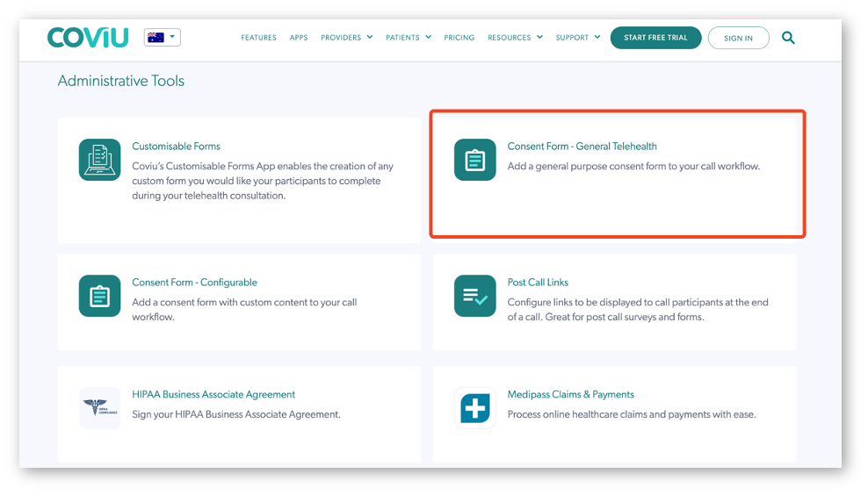This screenshot has width=868, height=495.
Task: Click the Customisable Forms app icon
Action: (x=99, y=160)
